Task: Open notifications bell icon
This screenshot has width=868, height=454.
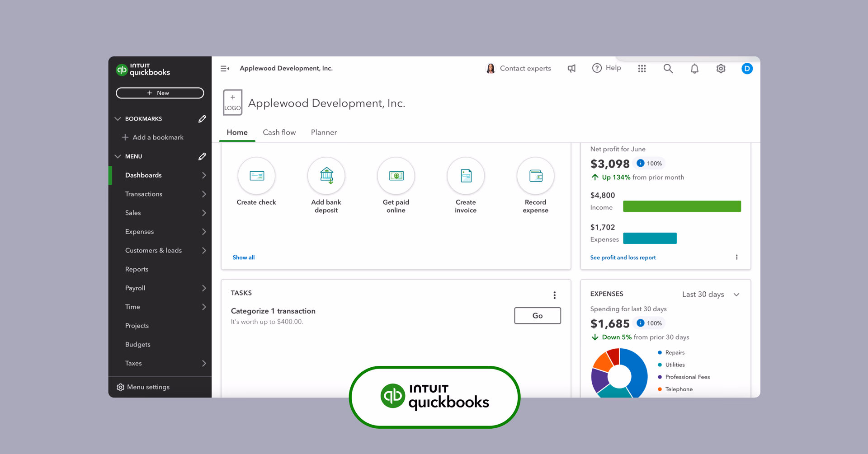Action: pyautogui.click(x=694, y=69)
